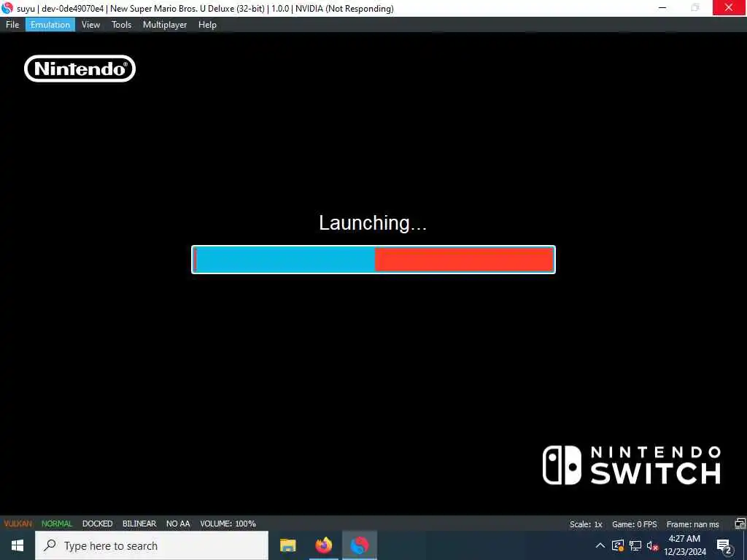Toggle the VULKAN graphics API status button
Viewport: 747px width, 560px height.
click(x=18, y=524)
